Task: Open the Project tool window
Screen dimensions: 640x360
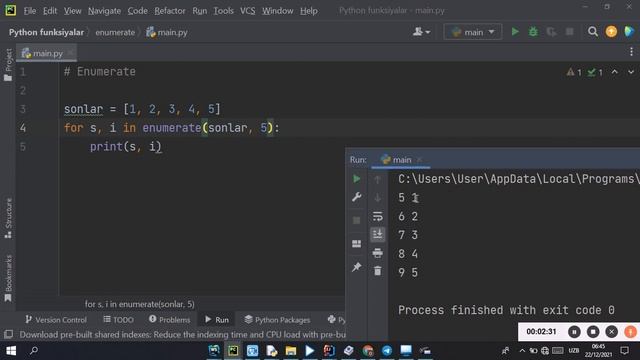Action: (x=8, y=64)
